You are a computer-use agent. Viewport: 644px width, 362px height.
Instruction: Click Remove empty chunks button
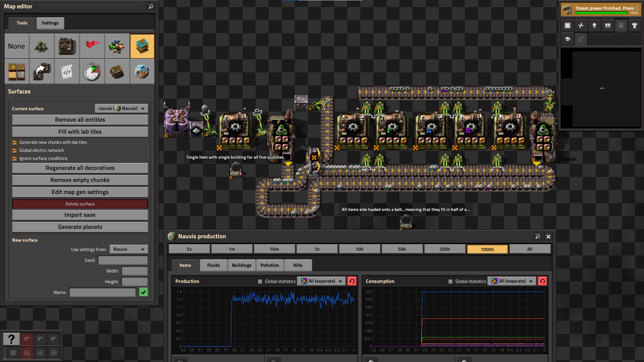tap(80, 180)
